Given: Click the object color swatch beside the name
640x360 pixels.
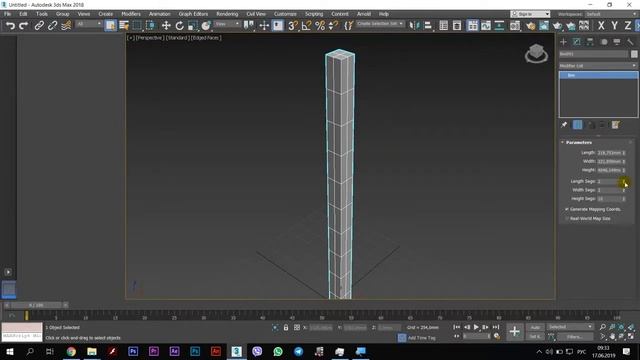Looking at the screenshot, I should [x=634, y=54].
